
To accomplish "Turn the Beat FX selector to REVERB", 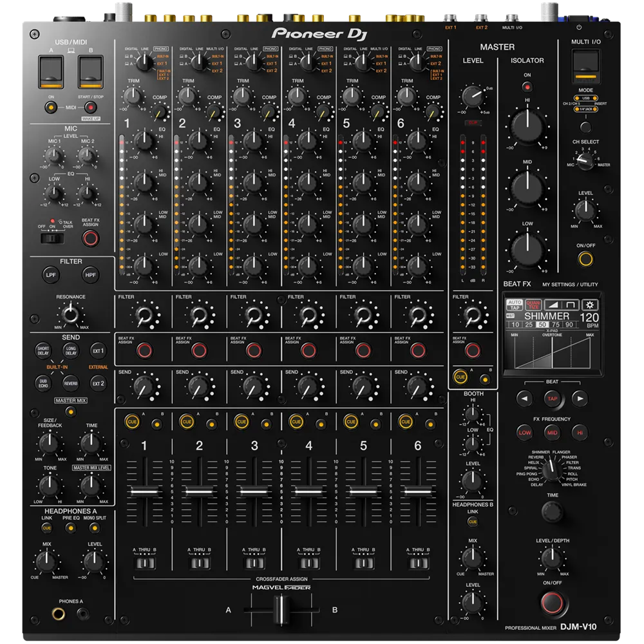I will [536, 457].
